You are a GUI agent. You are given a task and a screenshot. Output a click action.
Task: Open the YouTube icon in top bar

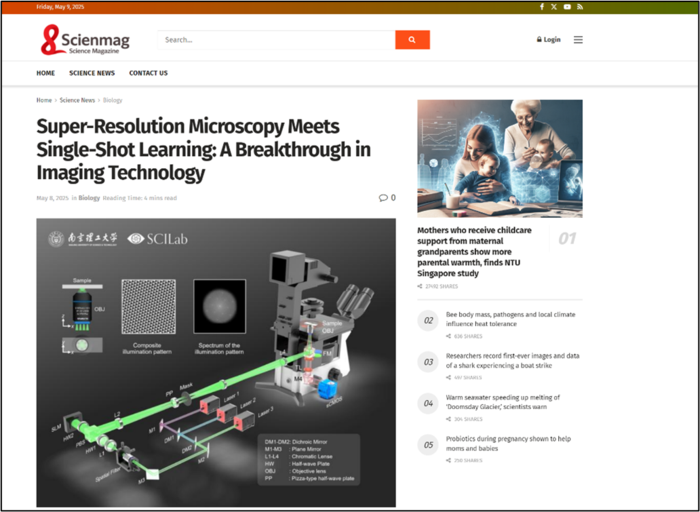pyautogui.click(x=567, y=7)
